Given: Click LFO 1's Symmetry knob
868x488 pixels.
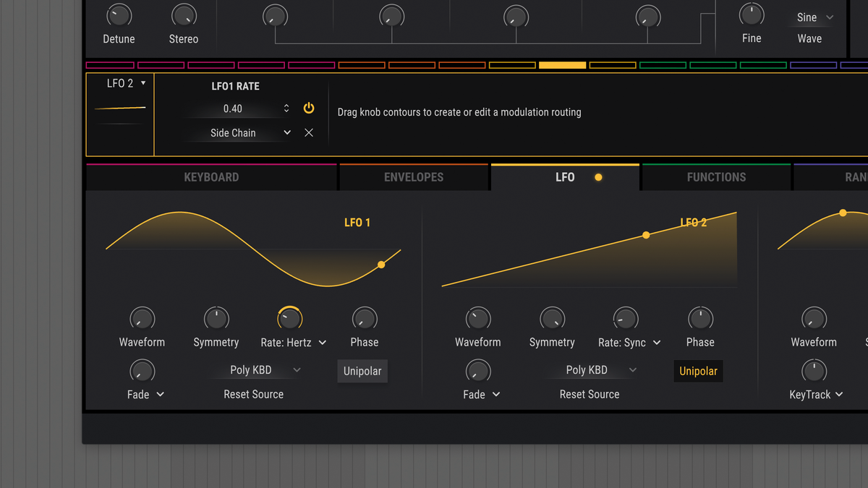Looking at the screenshot, I should (x=216, y=318).
